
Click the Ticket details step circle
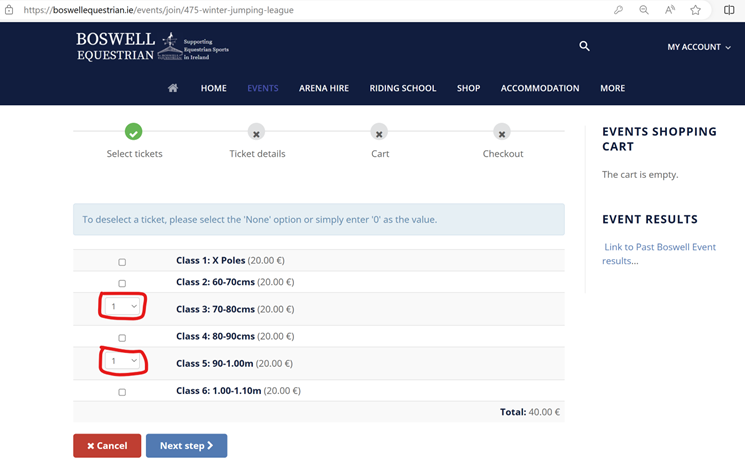click(x=256, y=132)
